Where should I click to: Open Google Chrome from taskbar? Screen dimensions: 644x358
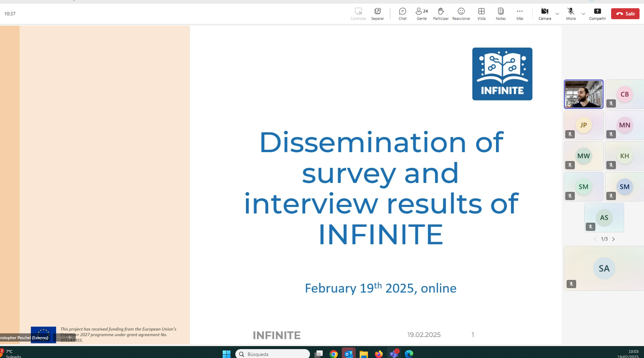333,354
